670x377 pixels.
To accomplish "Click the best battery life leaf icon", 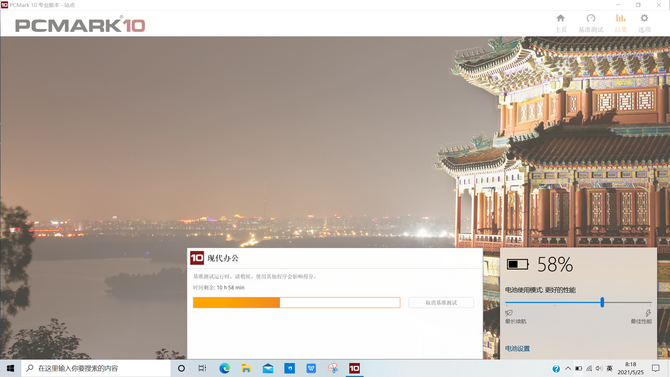I will tap(509, 313).
